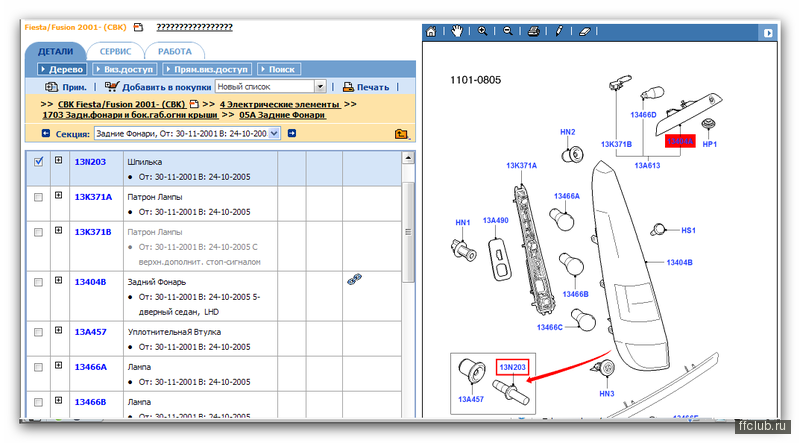Open link icon in 13404B row
Screen dimensions: 800x443
354,279
